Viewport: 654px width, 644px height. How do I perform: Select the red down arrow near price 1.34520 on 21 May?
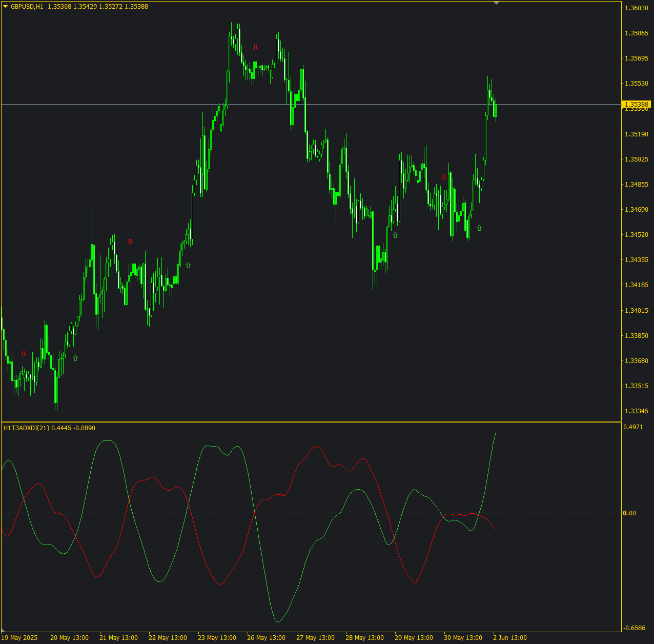pyautogui.click(x=130, y=241)
